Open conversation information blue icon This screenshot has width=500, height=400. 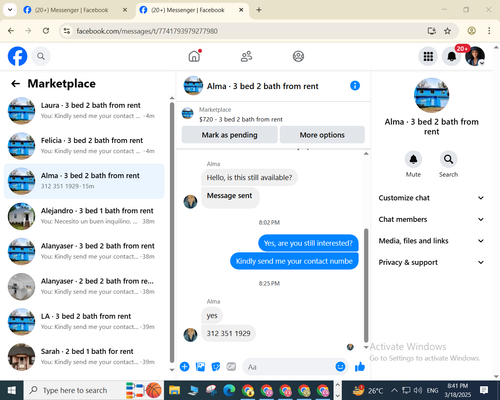coord(355,86)
